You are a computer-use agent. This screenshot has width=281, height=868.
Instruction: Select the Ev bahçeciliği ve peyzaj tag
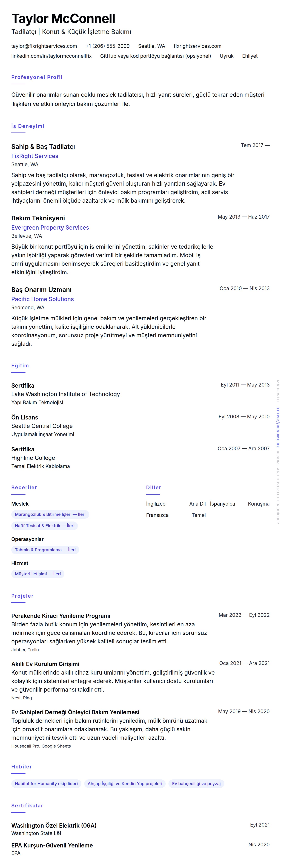point(196,784)
